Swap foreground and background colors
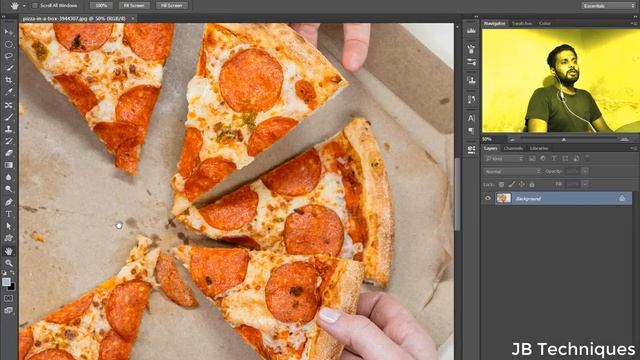 pyautogui.click(x=13, y=273)
